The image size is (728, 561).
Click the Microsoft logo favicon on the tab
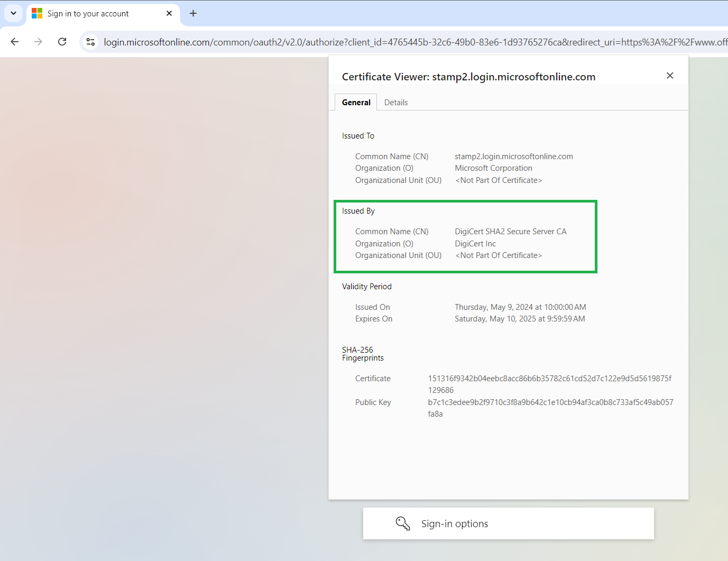click(x=37, y=13)
